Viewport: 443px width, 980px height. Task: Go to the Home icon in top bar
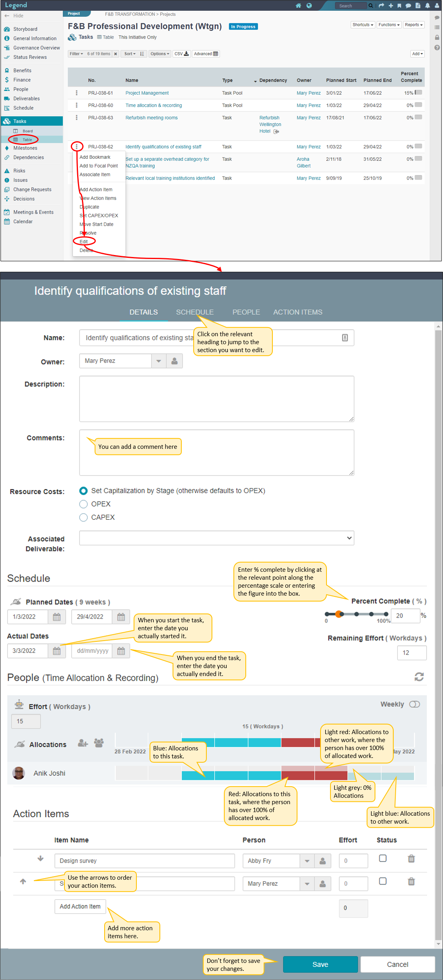(x=299, y=6)
